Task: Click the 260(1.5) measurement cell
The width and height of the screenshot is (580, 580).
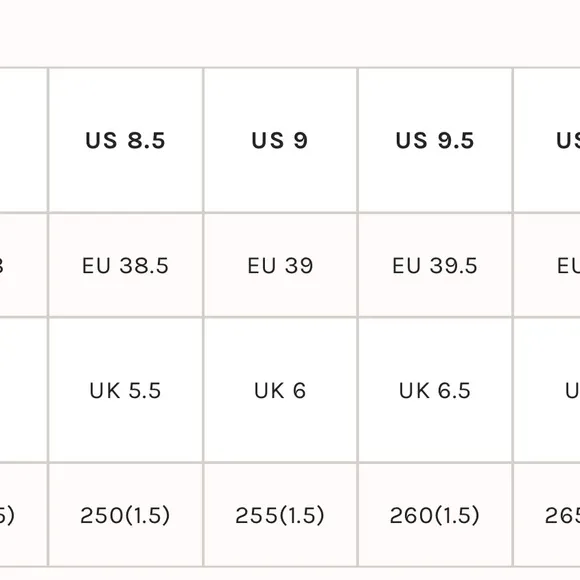Action: tap(435, 515)
